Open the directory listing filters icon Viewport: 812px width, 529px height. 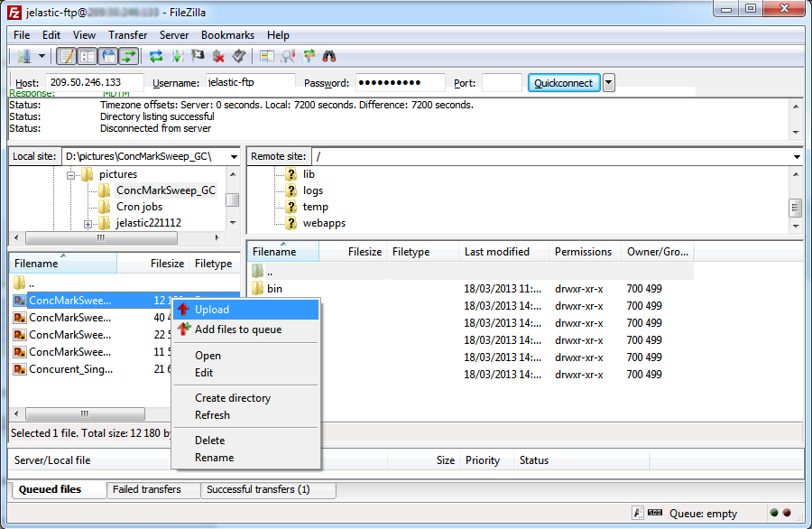pos(267,56)
